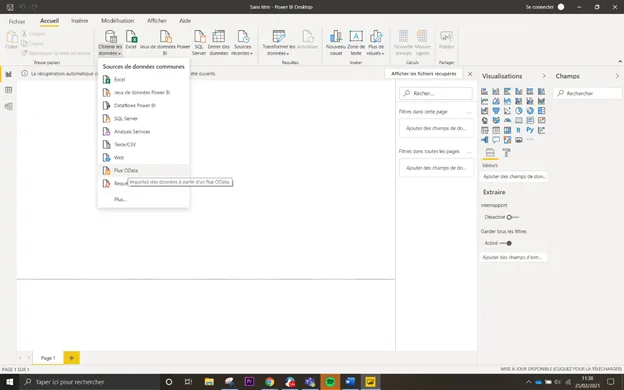This screenshot has width=624, height=390.
Task: Click Plus... in data sources menu
Action: [143, 199]
